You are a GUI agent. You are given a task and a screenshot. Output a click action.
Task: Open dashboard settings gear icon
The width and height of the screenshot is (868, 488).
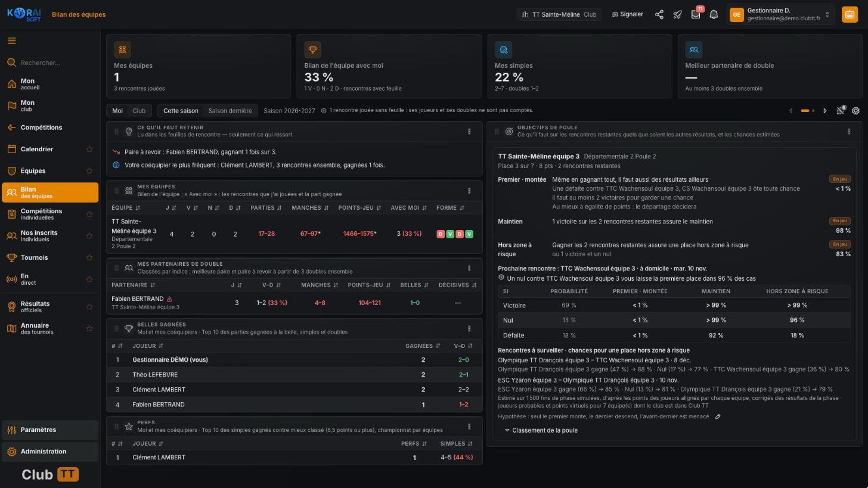855,111
